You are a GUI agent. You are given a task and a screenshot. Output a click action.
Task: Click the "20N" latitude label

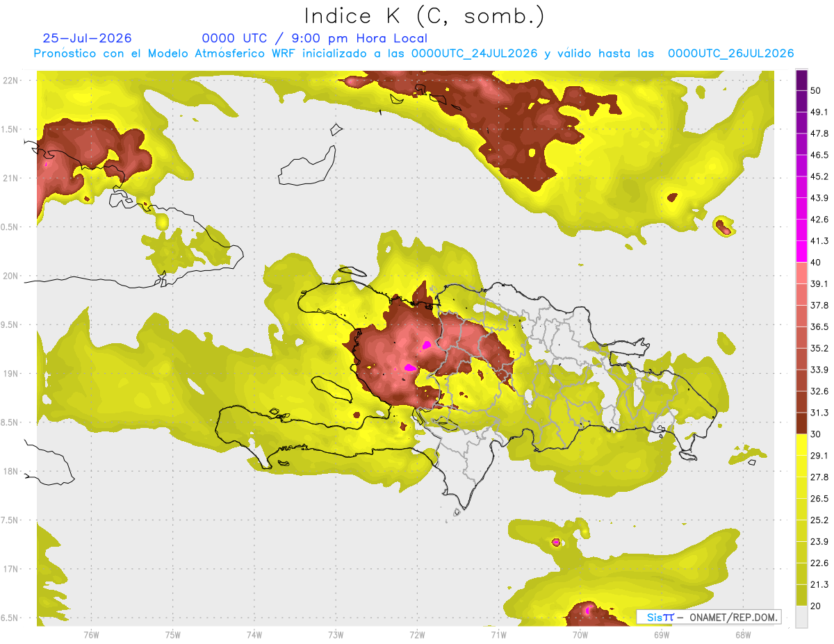(10, 276)
